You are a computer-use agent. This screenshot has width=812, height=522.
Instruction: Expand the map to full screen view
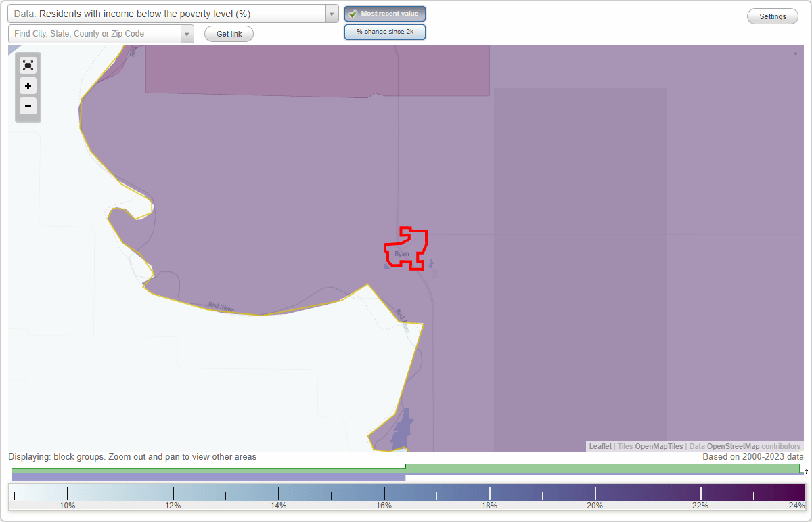click(x=28, y=66)
